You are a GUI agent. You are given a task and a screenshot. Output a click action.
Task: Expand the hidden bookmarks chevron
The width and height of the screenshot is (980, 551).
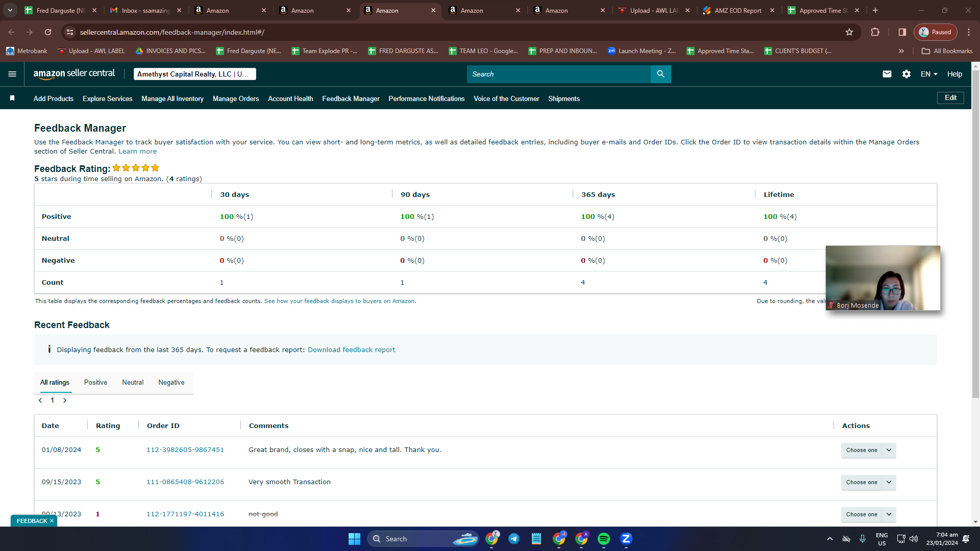tap(901, 51)
